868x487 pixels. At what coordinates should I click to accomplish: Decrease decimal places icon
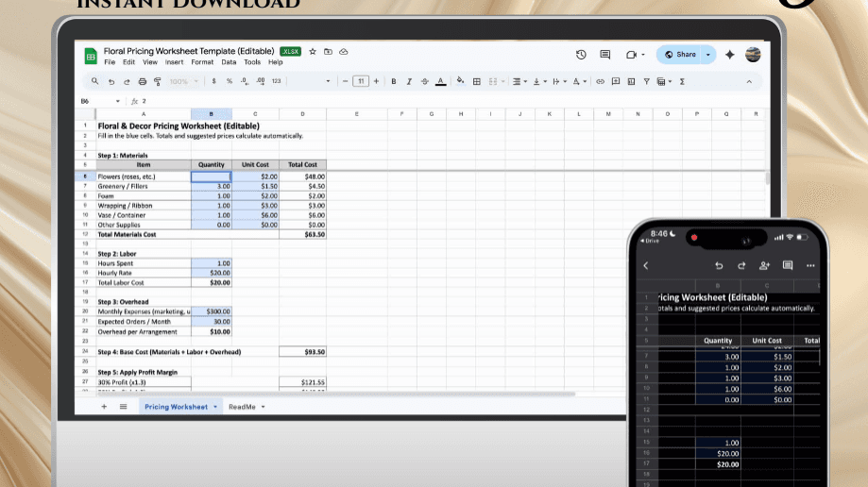(245, 81)
